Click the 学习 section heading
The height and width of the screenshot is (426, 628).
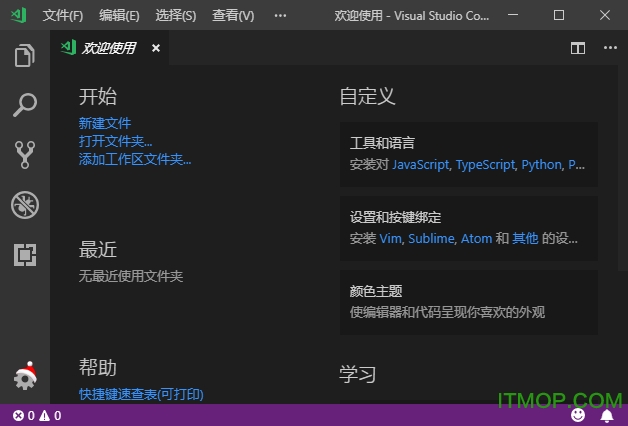(358, 374)
